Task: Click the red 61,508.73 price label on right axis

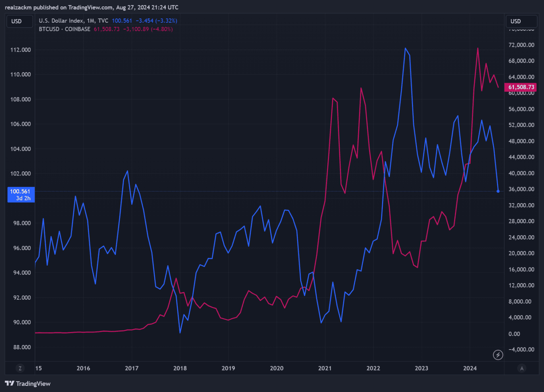Action: pyautogui.click(x=521, y=87)
